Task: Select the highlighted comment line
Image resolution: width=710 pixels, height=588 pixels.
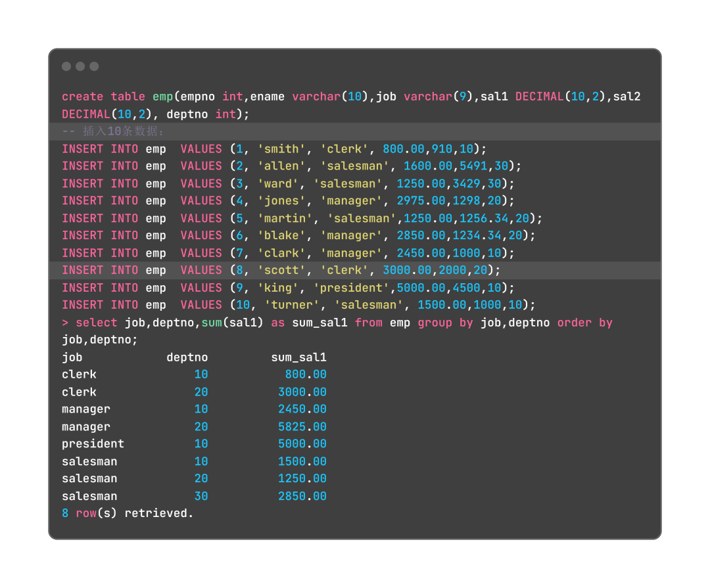Action: (x=355, y=131)
